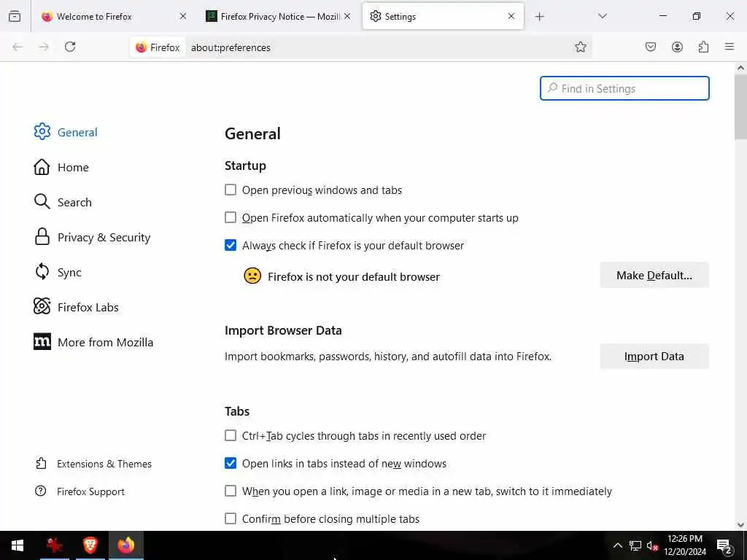Viewport: 747px width, 560px height.
Task: Click the reload page button
Action: coord(70,47)
